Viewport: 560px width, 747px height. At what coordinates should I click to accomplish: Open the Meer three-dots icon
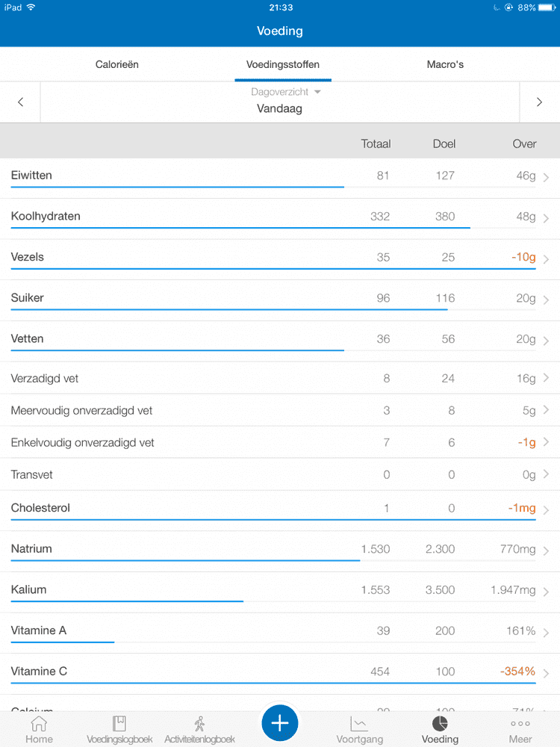point(520,724)
